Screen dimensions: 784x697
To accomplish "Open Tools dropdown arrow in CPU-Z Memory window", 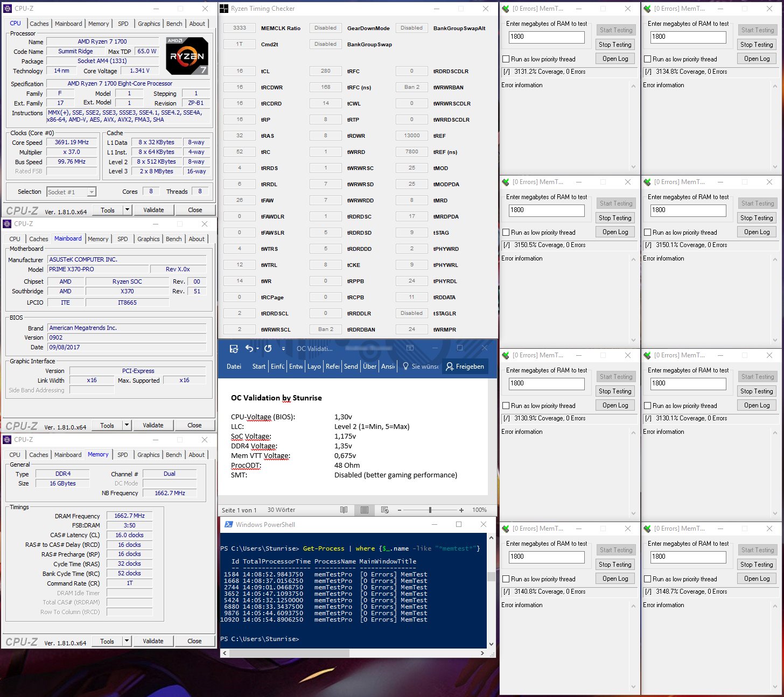I will click(127, 641).
